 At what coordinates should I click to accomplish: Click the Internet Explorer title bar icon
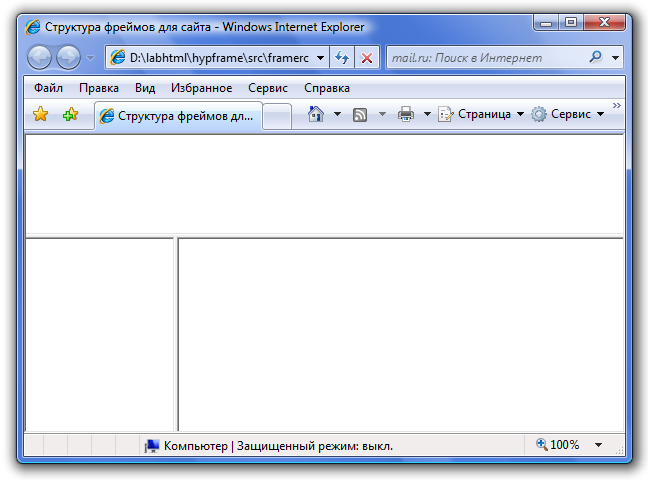pyautogui.click(x=33, y=27)
